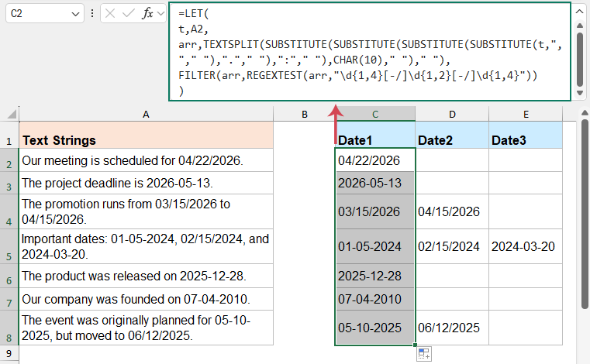
Task: Click the Cancel (X) formula button
Action: pyautogui.click(x=110, y=13)
